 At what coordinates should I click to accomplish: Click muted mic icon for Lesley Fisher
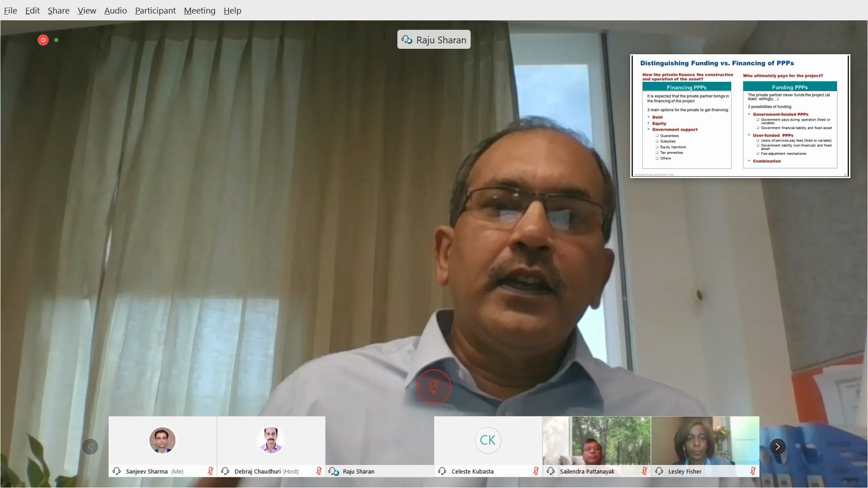[x=753, y=471]
